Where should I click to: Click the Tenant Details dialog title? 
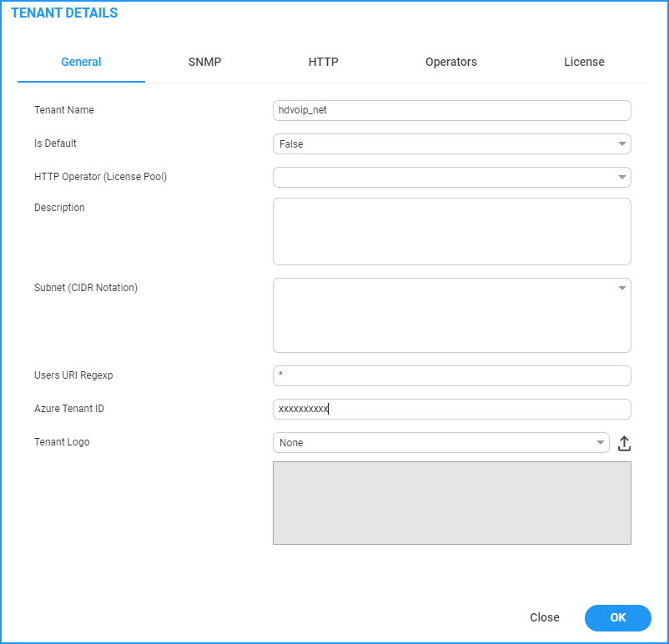tap(64, 13)
